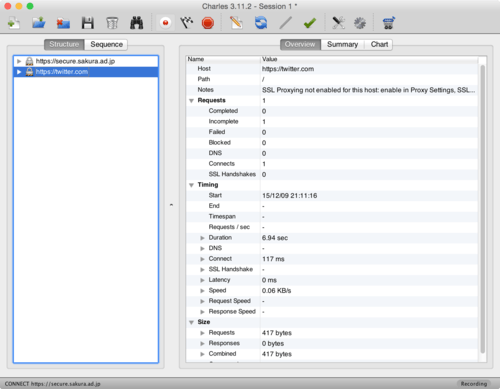500x389 pixels.
Task: Toggle Throttling with the checkered flag icon
Action: tap(187, 23)
